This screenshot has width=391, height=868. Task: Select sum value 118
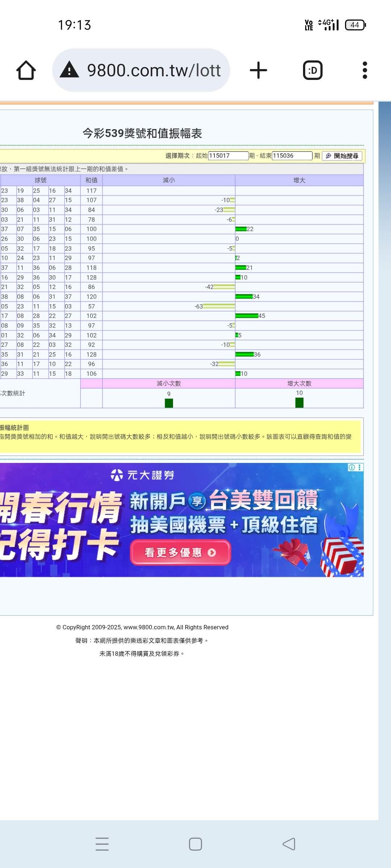point(92,268)
